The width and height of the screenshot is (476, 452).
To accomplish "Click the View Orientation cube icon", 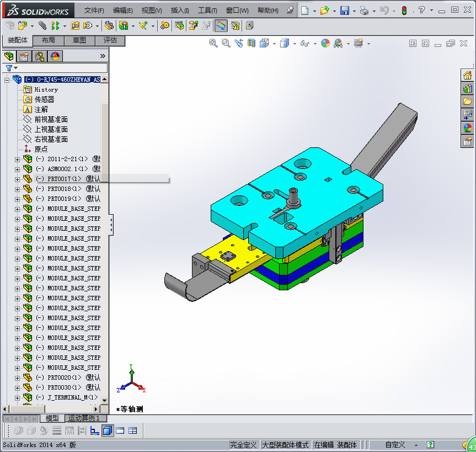I will [264, 44].
